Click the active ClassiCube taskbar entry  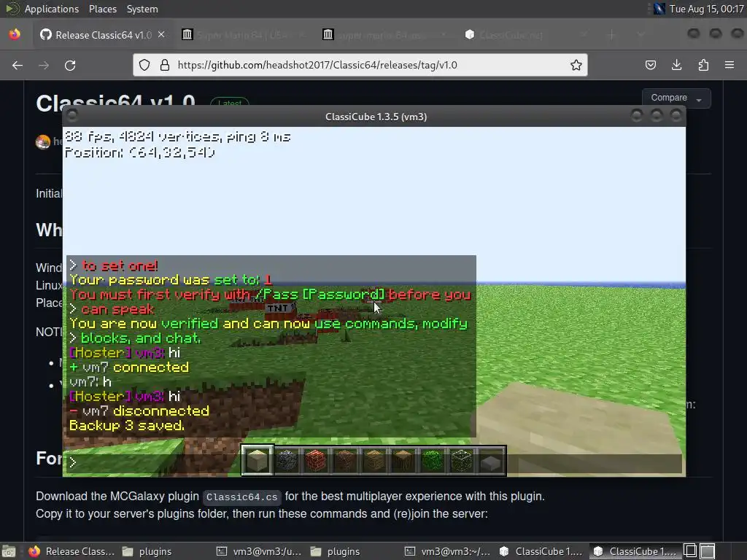635,551
